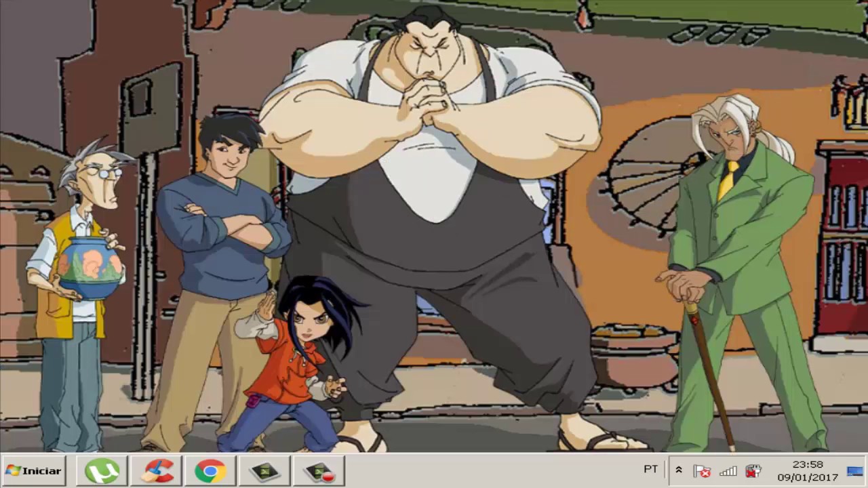Open the clock showing 23:58

808,470
